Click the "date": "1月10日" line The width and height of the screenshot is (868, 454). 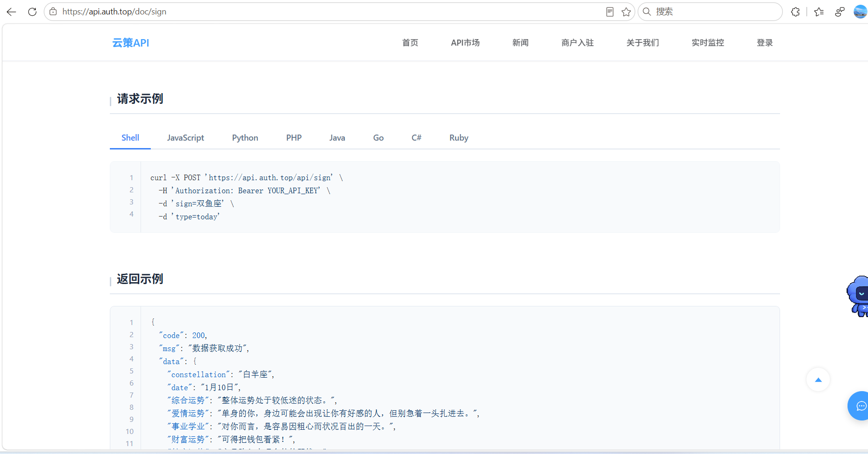(204, 388)
